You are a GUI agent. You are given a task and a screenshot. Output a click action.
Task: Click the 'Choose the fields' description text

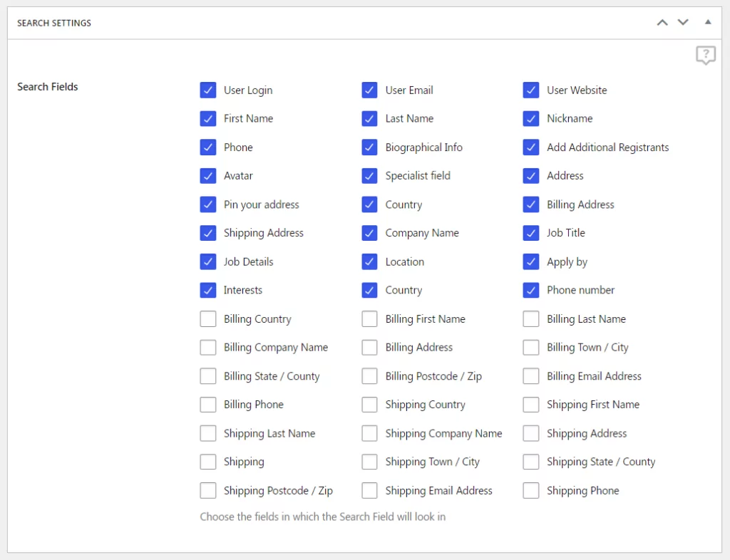click(x=323, y=517)
